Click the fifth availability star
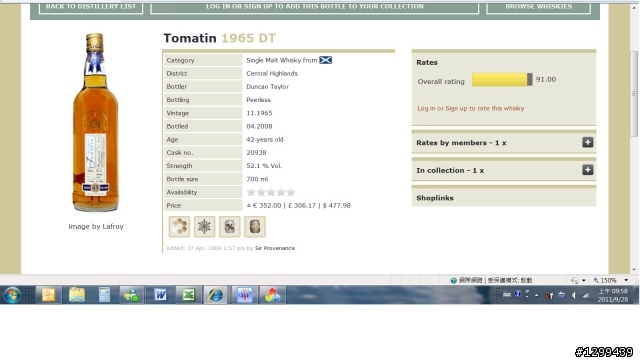 click(x=291, y=192)
